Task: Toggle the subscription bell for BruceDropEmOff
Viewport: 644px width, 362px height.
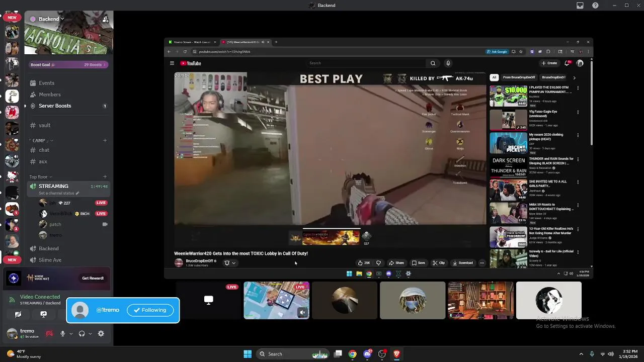Action: click(x=229, y=263)
